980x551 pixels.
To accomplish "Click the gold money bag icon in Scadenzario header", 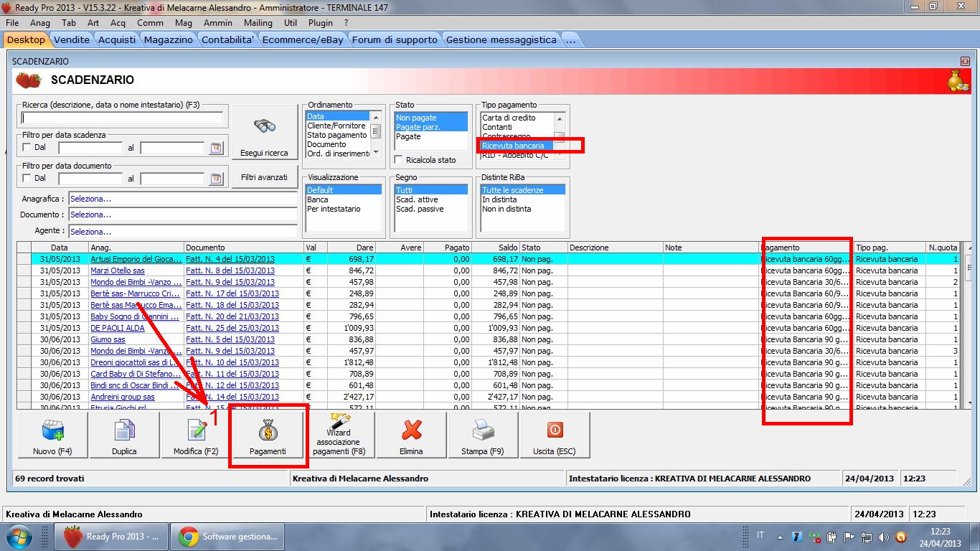I will coord(958,80).
